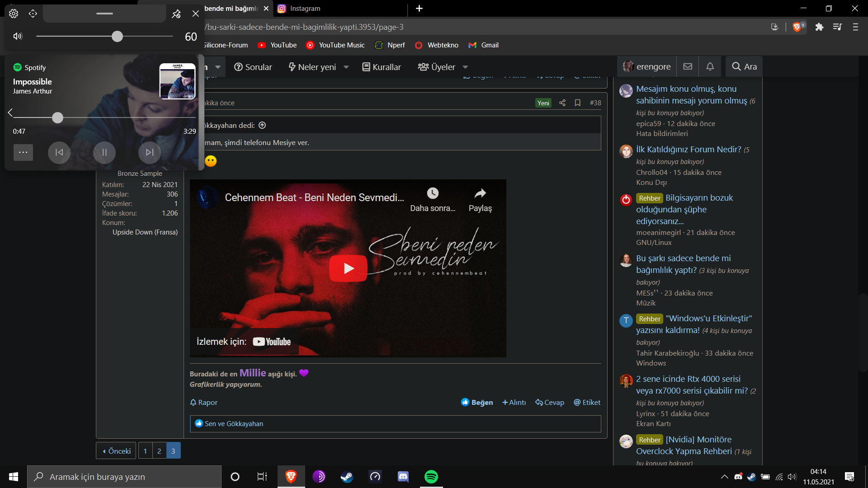This screenshot has height=488, width=868.
Task: Share post #38 via share icon
Action: tap(562, 103)
